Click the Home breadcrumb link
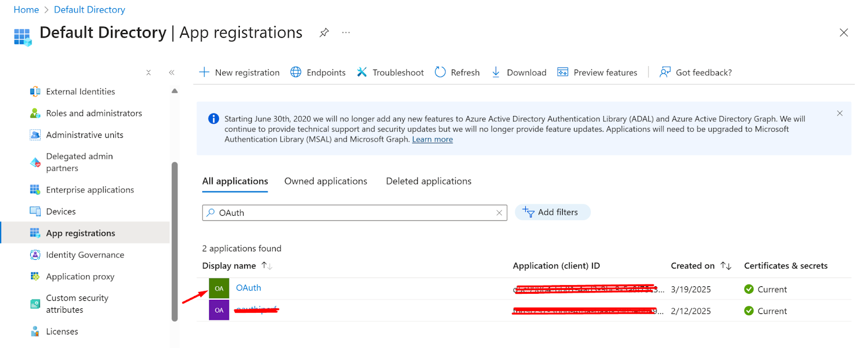The image size is (868, 348). pos(26,10)
